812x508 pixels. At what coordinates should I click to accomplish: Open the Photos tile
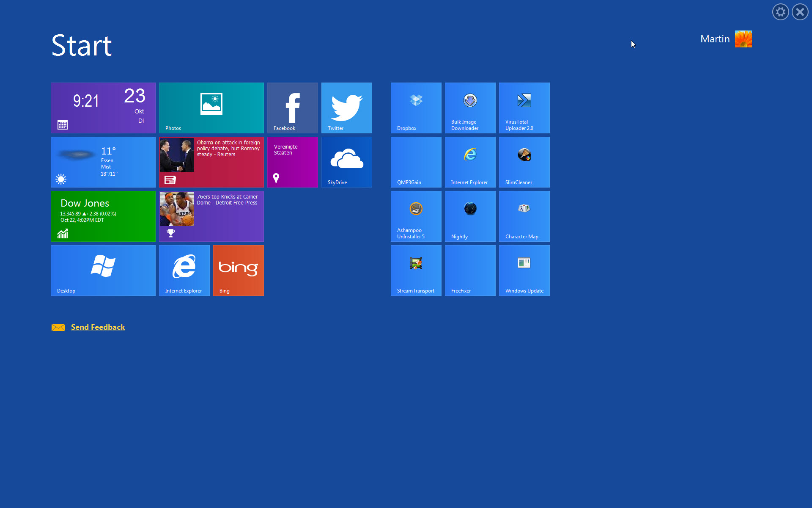tap(211, 108)
